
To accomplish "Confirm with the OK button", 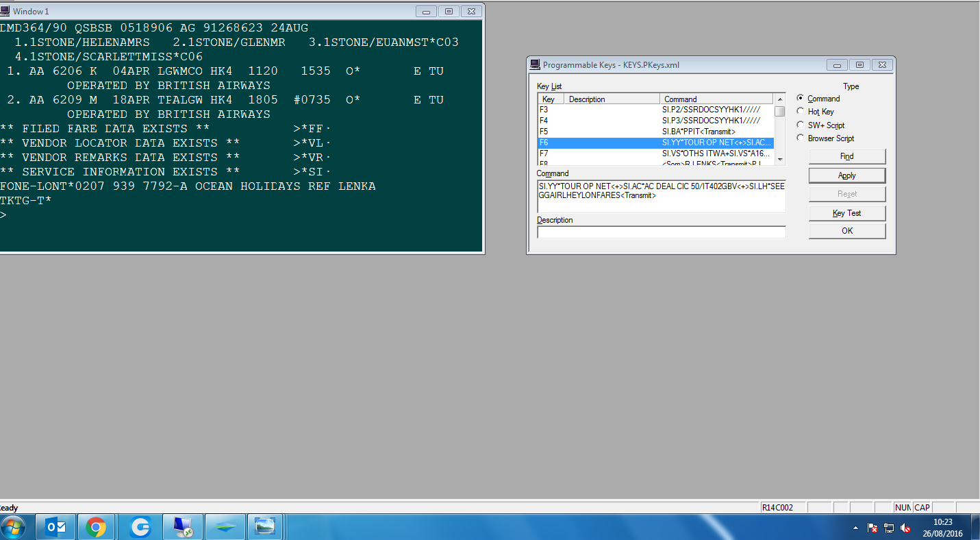I will [847, 231].
